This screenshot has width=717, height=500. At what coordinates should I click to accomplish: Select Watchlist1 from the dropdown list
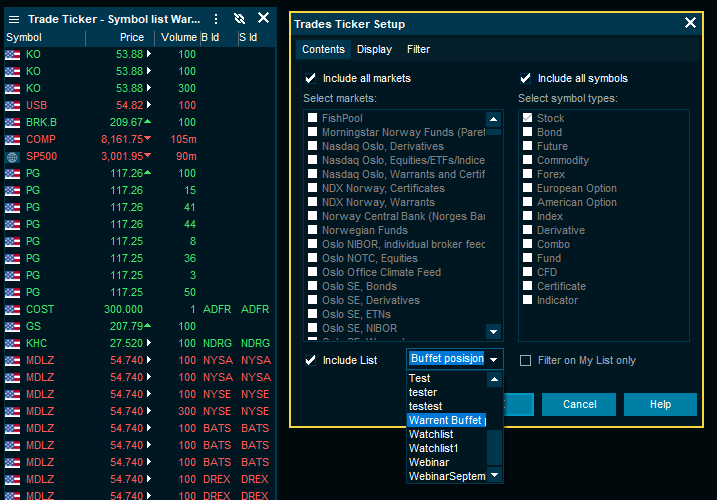(433, 448)
